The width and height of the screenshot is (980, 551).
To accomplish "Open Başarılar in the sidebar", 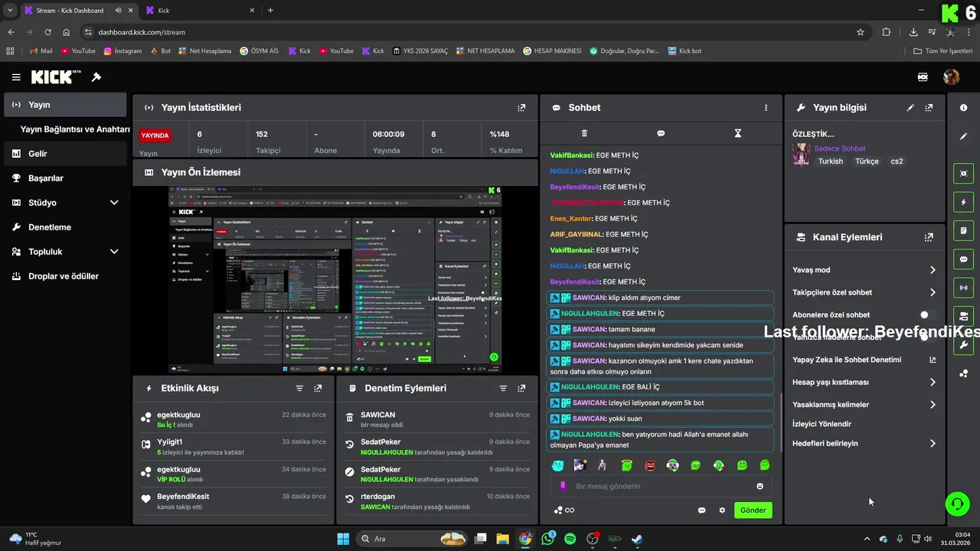I will 65,178.
